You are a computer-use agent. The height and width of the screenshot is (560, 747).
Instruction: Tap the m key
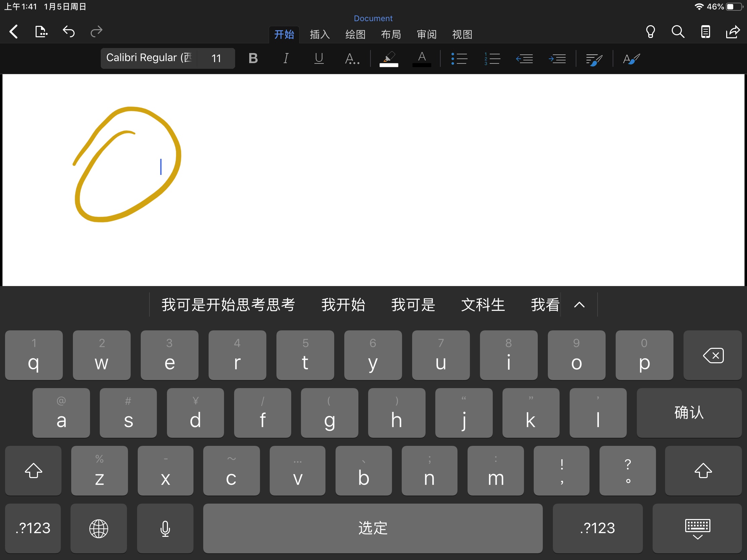tap(495, 471)
